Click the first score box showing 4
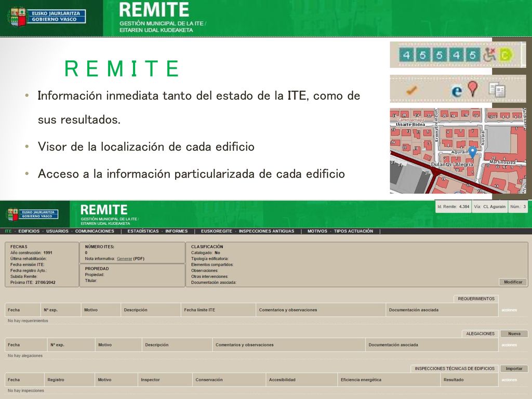The height and width of the screenshot is (399, 532). click(x=406, y=55)
